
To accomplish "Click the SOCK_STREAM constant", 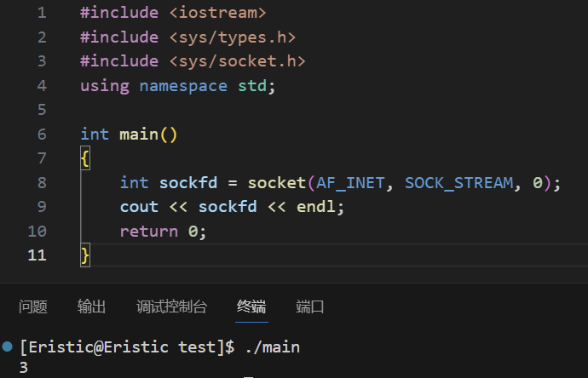I will tap(458, 183).
